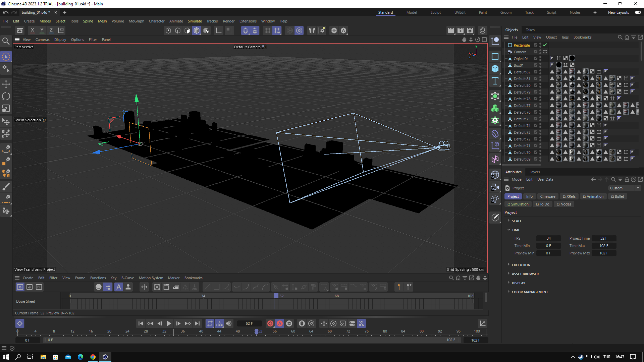Viewport: 644px width, 362px height.
Task: Toggle the Rectangle object's green enable checkmark
Action: (545, 45)
